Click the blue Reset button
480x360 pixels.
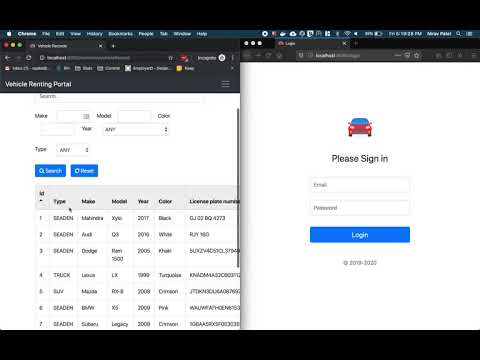click(84, 171)
